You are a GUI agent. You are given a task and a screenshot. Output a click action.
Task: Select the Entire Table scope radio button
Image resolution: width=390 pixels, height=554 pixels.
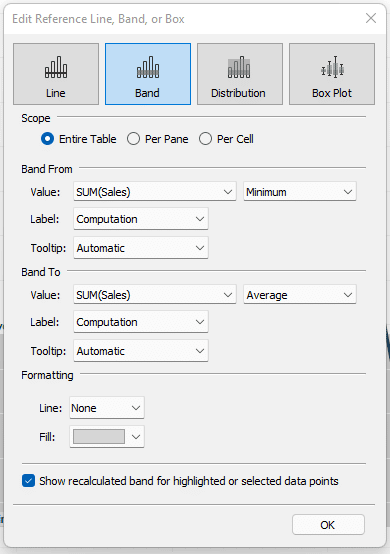pyautogui.click(x=47, y=139)
